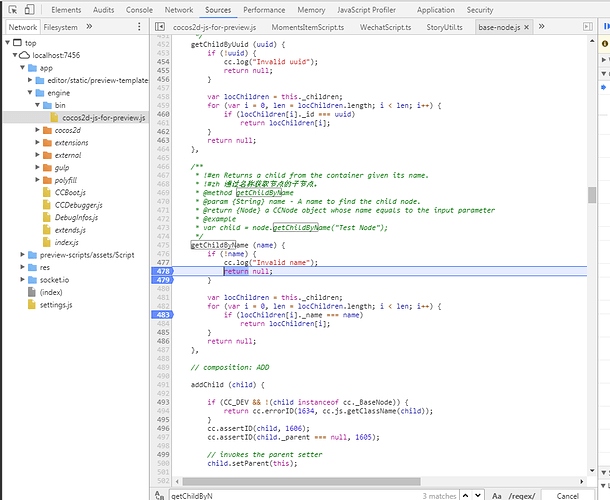Toggle breakpoint on line 483
This screenshot has width=610, height=500.
click(164, 315)
